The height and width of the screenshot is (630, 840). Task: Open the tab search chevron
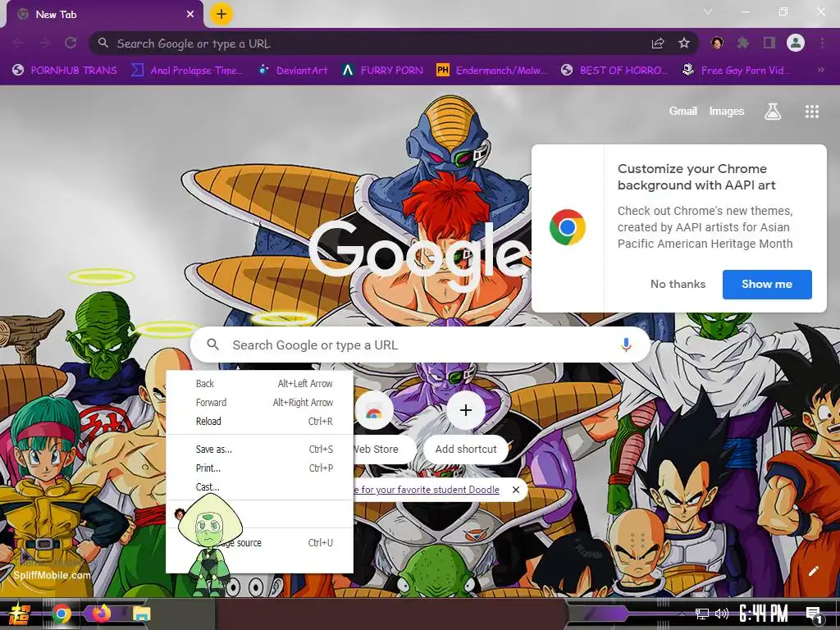tap(708, 11)
